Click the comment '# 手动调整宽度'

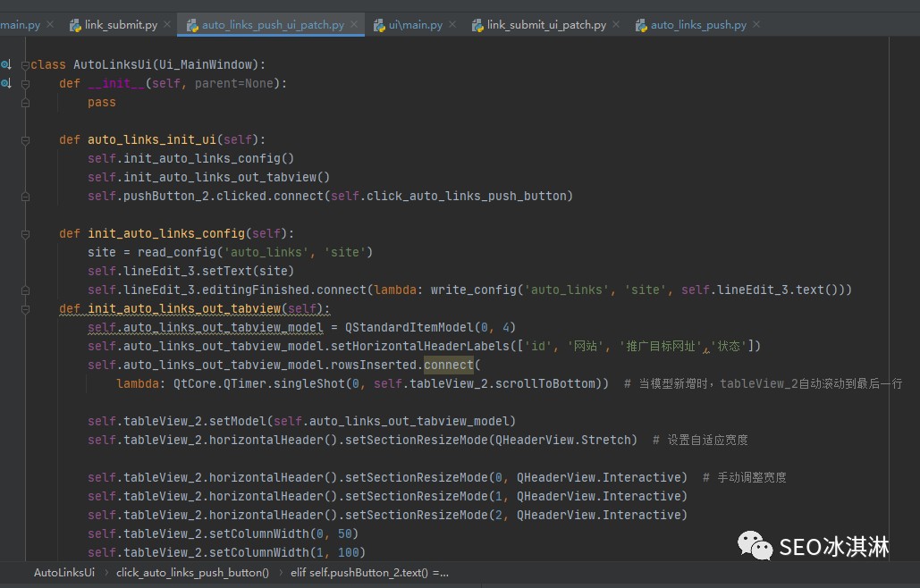pos(745,477)
